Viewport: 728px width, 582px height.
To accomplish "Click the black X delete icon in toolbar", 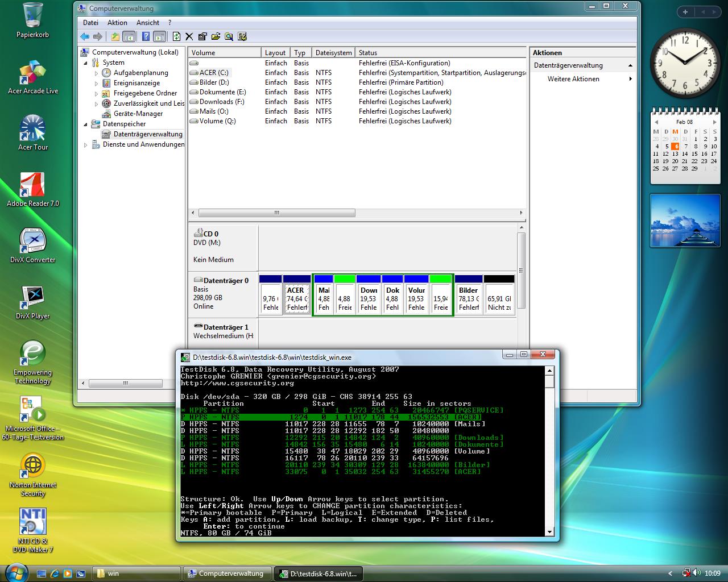I will coord(189,37).
